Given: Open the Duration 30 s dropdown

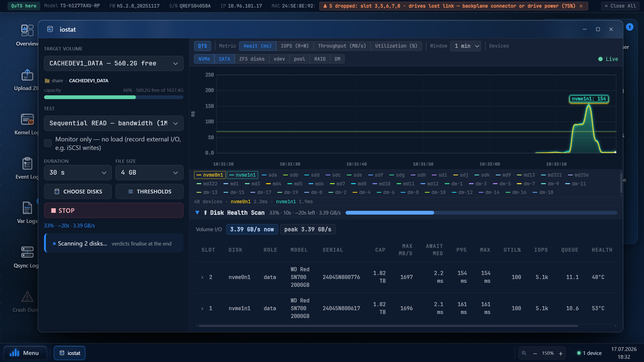Looking at the screenshot, I should tap(78, 173).
